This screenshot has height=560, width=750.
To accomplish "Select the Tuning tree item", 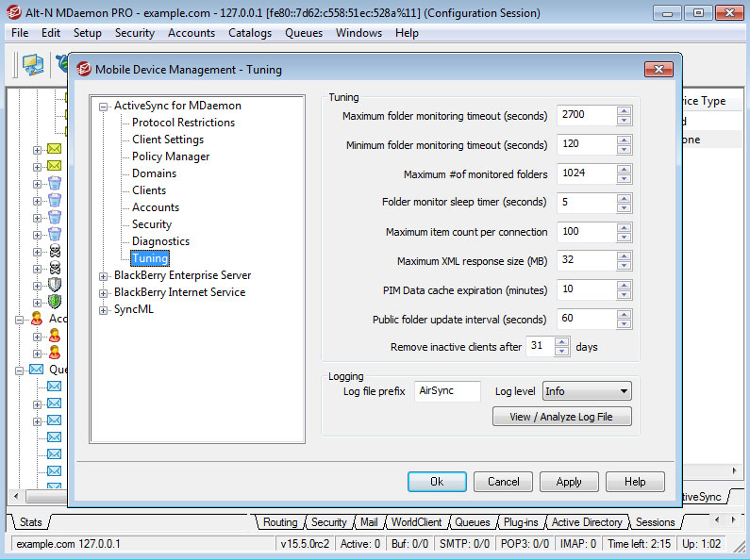I will 150,258.
